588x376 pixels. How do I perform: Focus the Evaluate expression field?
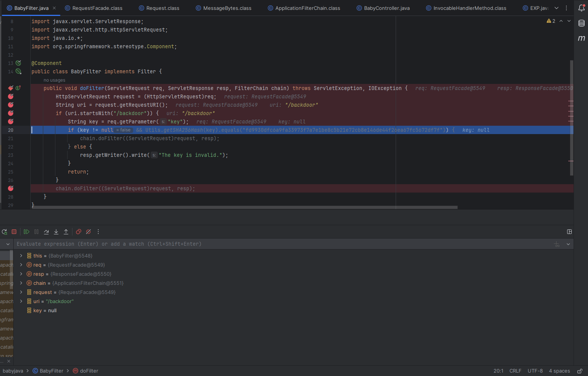click(283, 244)
